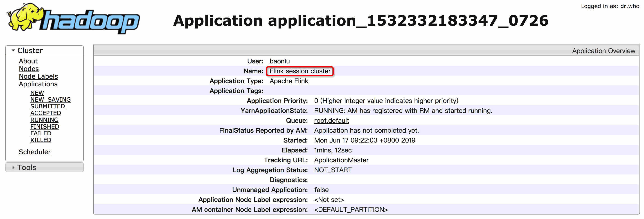Open the Applications list
The width and height of the screenshot is (644, 219).
[x=38, y=84]
